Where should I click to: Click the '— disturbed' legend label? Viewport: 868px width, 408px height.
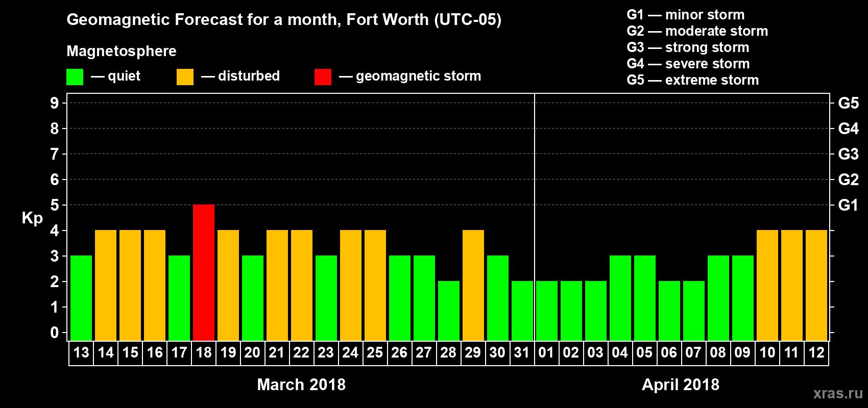click(240, 76)
